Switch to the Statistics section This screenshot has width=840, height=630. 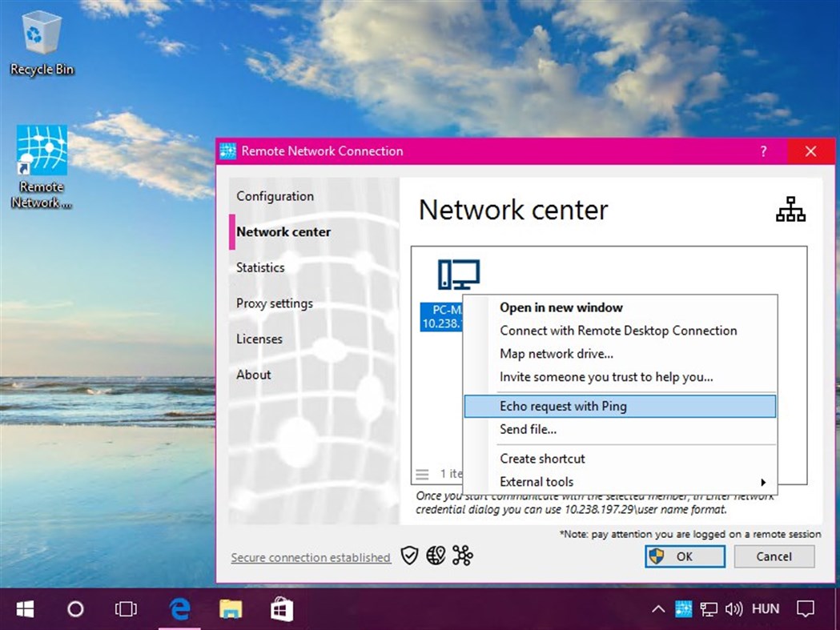pos(259,267)
